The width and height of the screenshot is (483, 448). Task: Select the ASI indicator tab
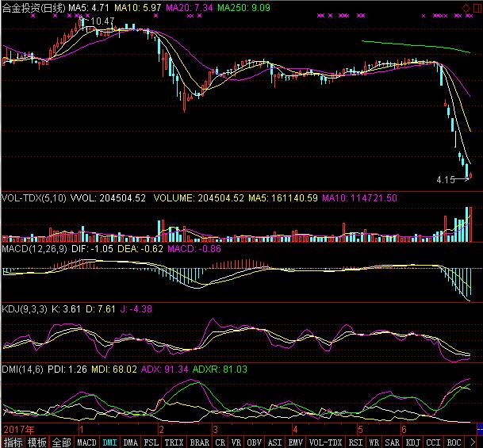click(x=274, y=442)
